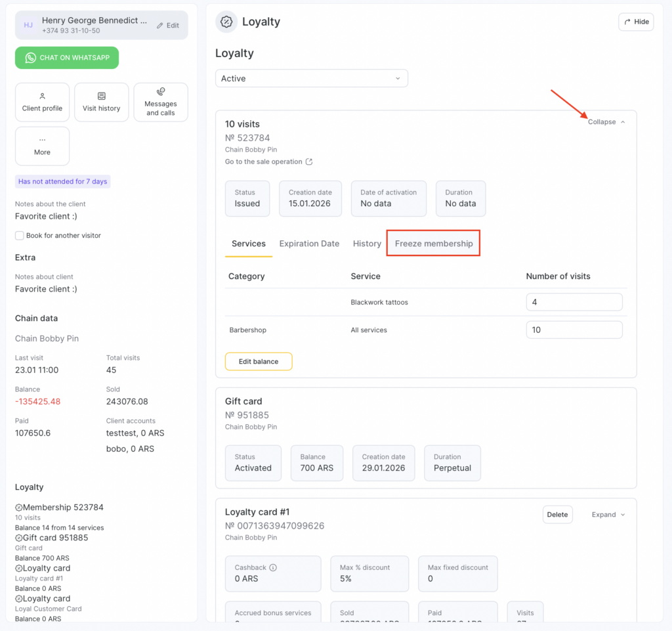The height and width of the screenshot is (631, 672).
Task: Switch to Freeze membership tab
Action: (x=434, y=244)
